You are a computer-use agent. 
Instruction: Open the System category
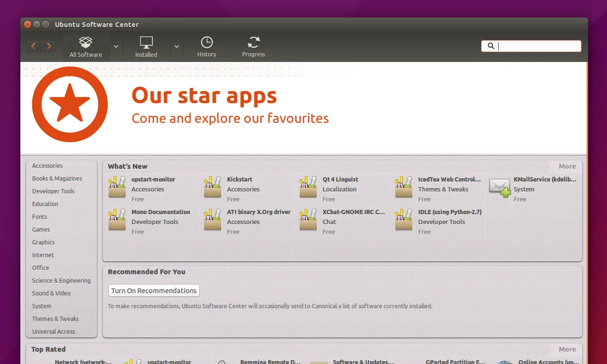pyautogui.click(x=42, y=306)
